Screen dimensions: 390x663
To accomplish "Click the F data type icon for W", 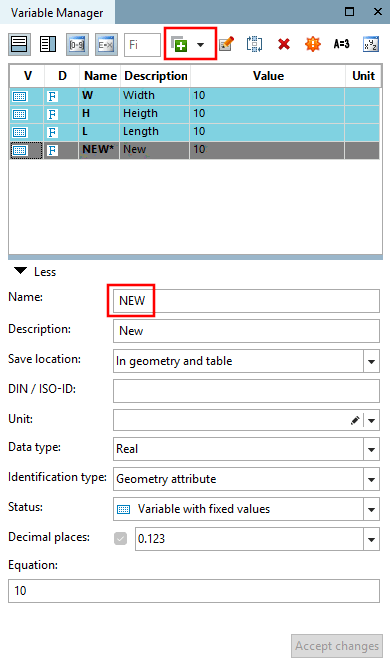I will (52, 96).
